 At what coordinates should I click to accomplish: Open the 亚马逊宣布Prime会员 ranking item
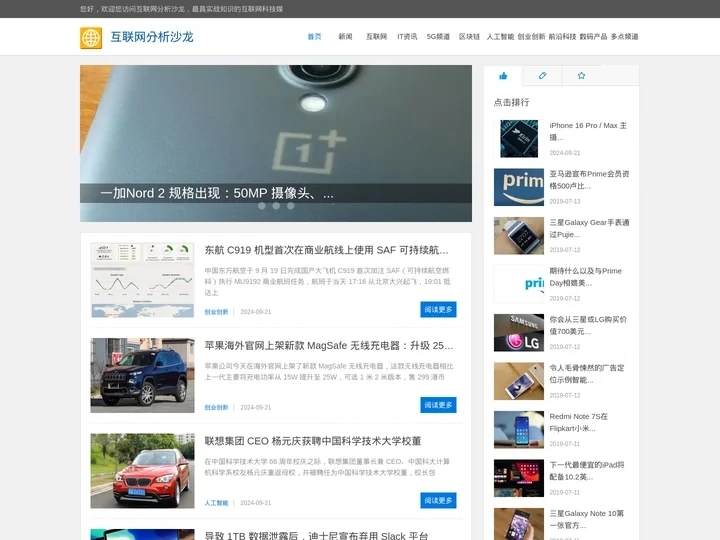pos(589,180)
